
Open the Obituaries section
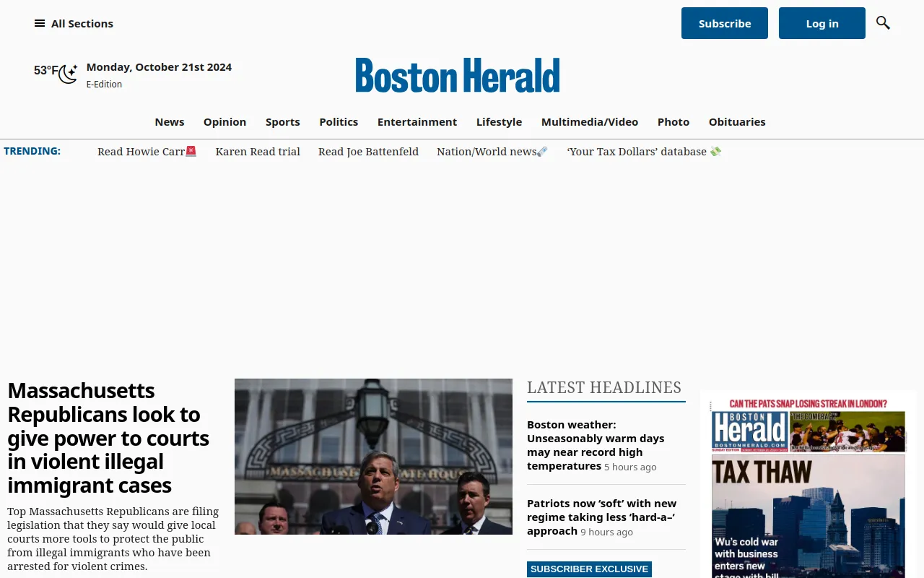point(737,121)
